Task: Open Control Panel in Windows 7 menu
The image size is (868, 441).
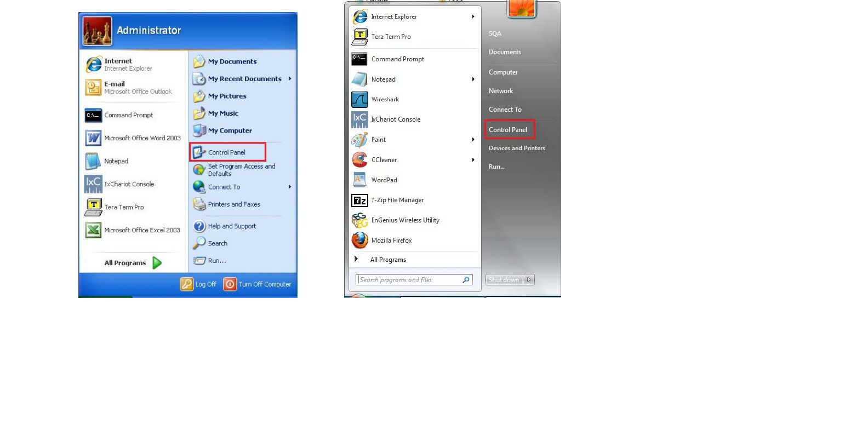Action: tap(508, 130)
